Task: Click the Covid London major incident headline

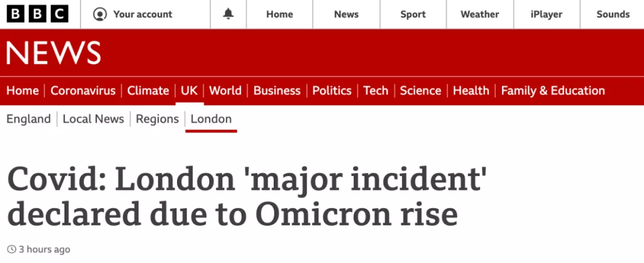Action: [x=244, y=197]
